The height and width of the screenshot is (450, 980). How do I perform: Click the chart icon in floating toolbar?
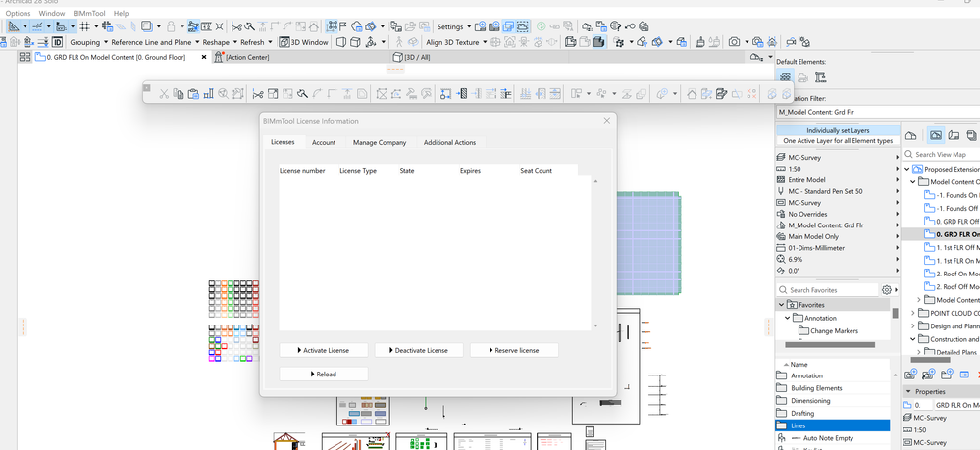(208, 94)
